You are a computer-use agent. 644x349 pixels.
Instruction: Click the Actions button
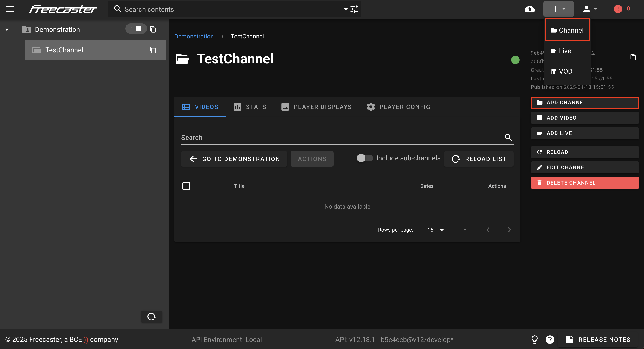coord(312,159)
